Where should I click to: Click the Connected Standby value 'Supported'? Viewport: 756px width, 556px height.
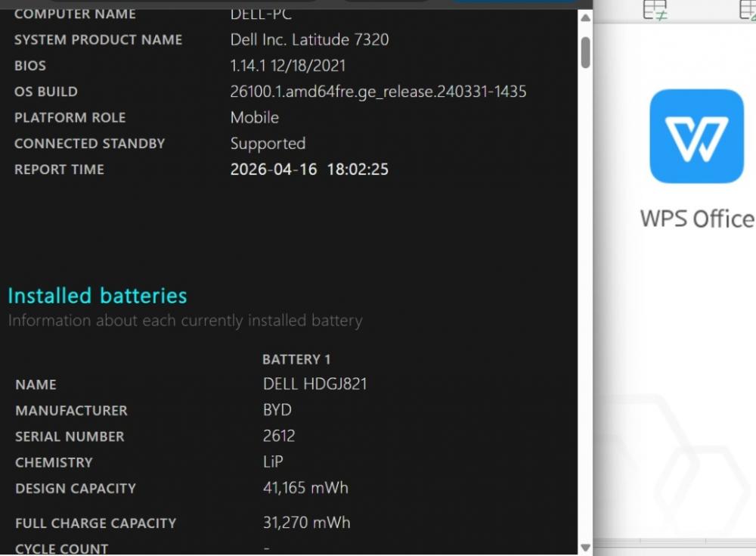(268, 144)
